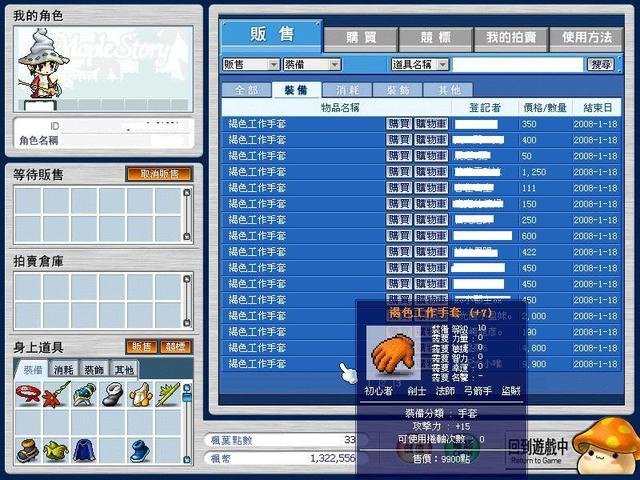640x480 pixels.
Task: Select the cream and yellow glove item
Action: (x=140, y=395)
